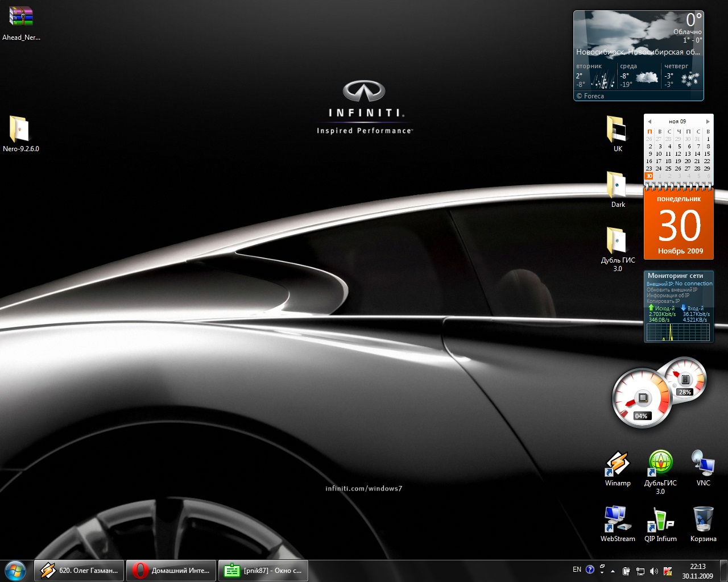
Task: Open the UK folder on the desktop
Action: (617, 134)
